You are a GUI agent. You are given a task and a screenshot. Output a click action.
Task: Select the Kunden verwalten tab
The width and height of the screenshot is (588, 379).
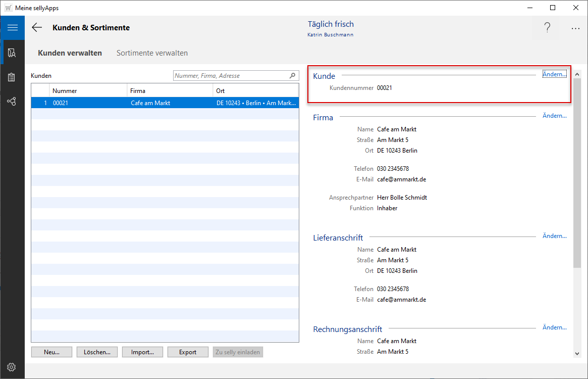[x=70, y=53]
